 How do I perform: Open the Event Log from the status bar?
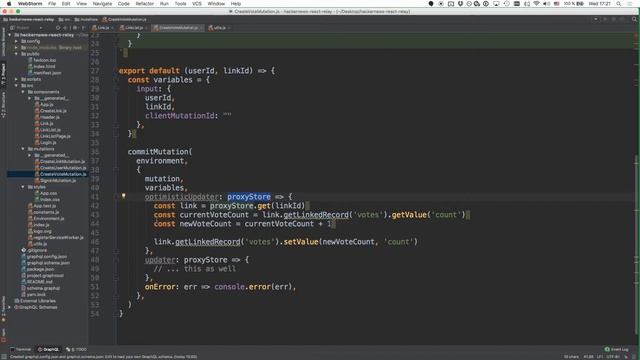tap(617, 349)
